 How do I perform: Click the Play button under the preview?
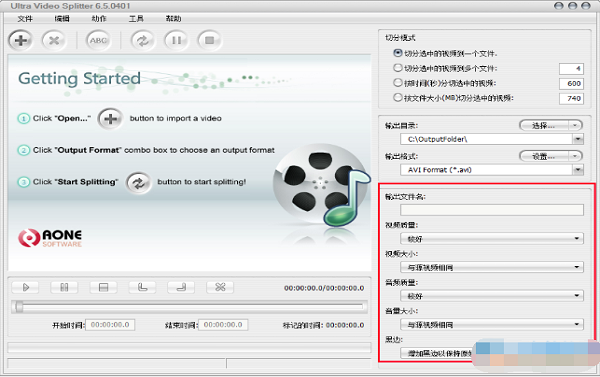[25, 287]
